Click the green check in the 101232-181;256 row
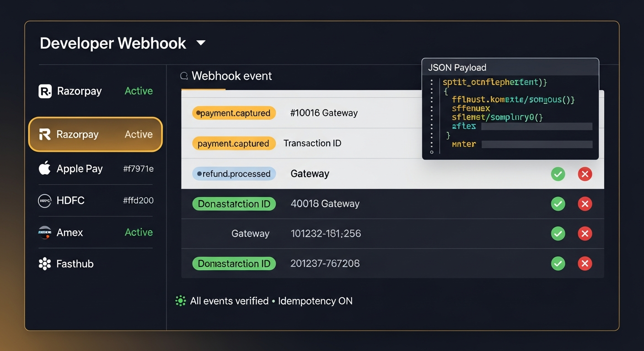 (x=558, y=234)
